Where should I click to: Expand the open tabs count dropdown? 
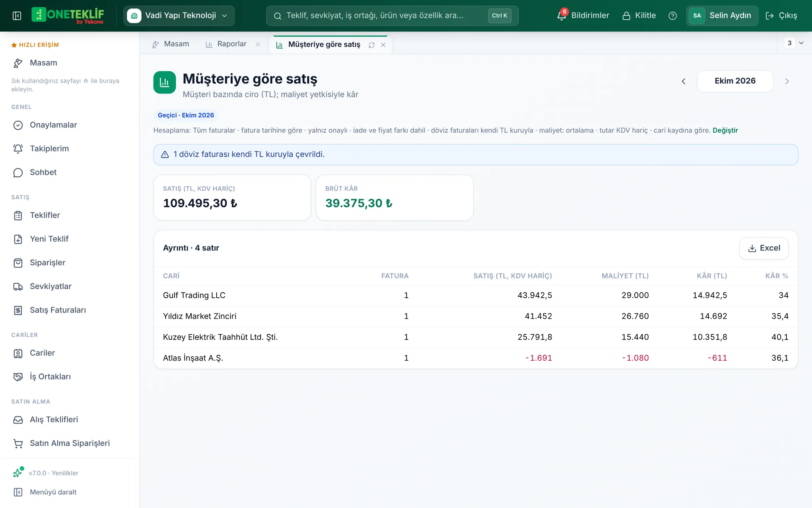point(795,43)
